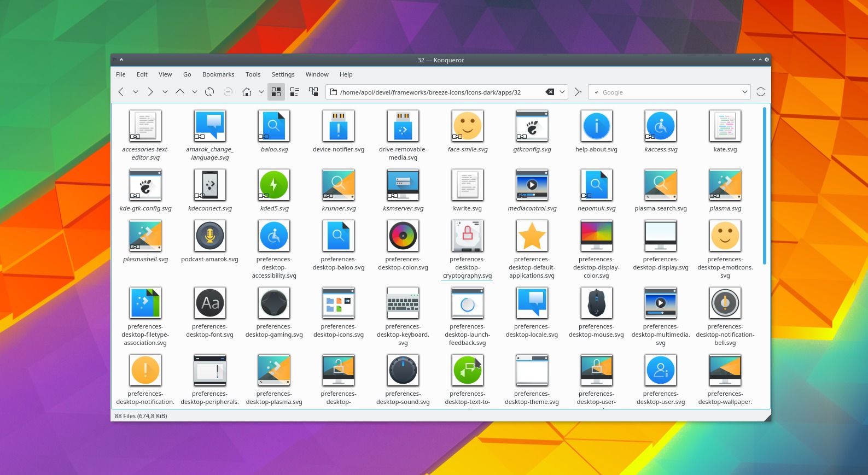
Task: Click the Google search field
Action: (x=670, y=92)
